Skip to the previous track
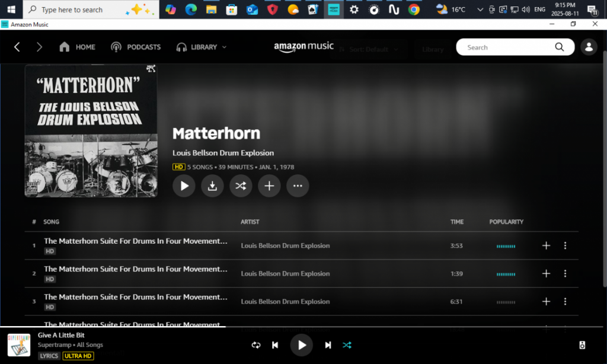The image size is (607, 364). click(x=275, y=345)
